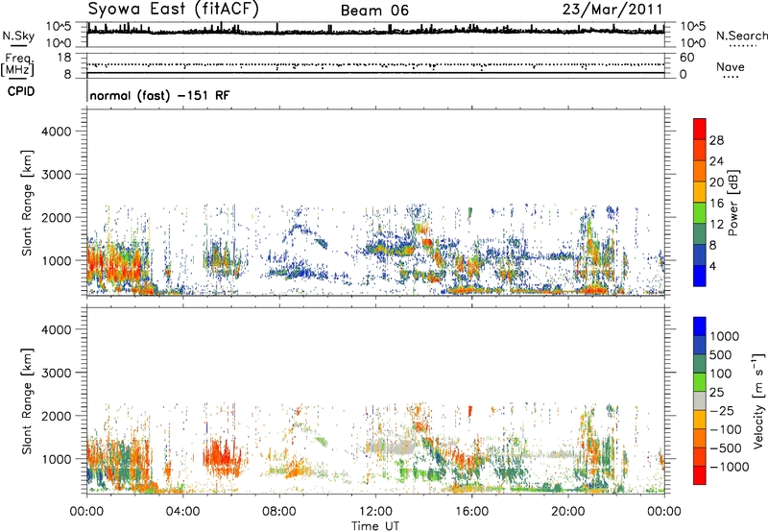Click the '08:00' time axis label
Viewport: 768px width, 532px height.
point(279,512)
